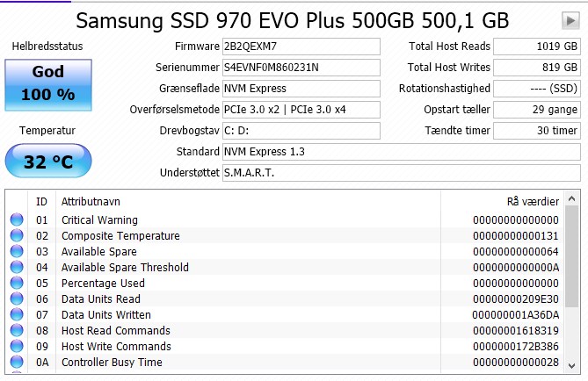588x381 pixels.
Task: Open the God 100 % health status button
Action: point(48,85)
